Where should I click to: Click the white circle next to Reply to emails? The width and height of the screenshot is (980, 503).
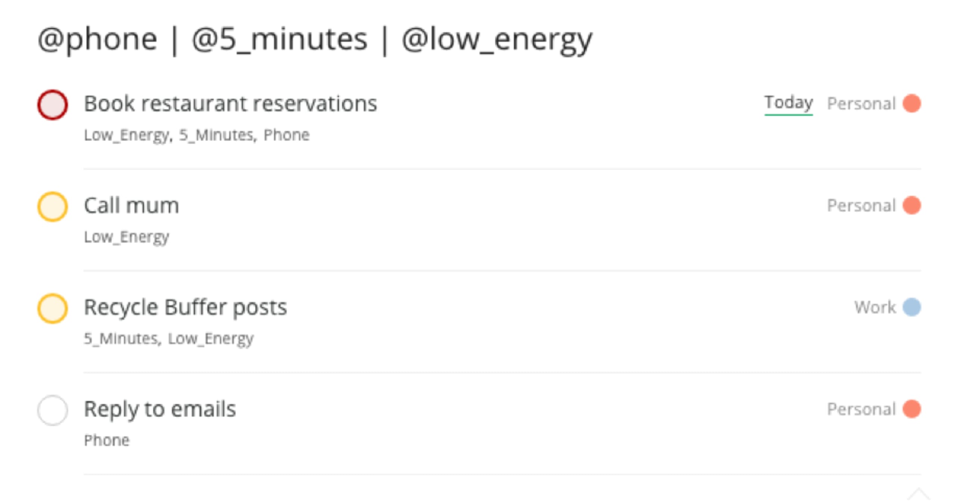click(53, 409)
